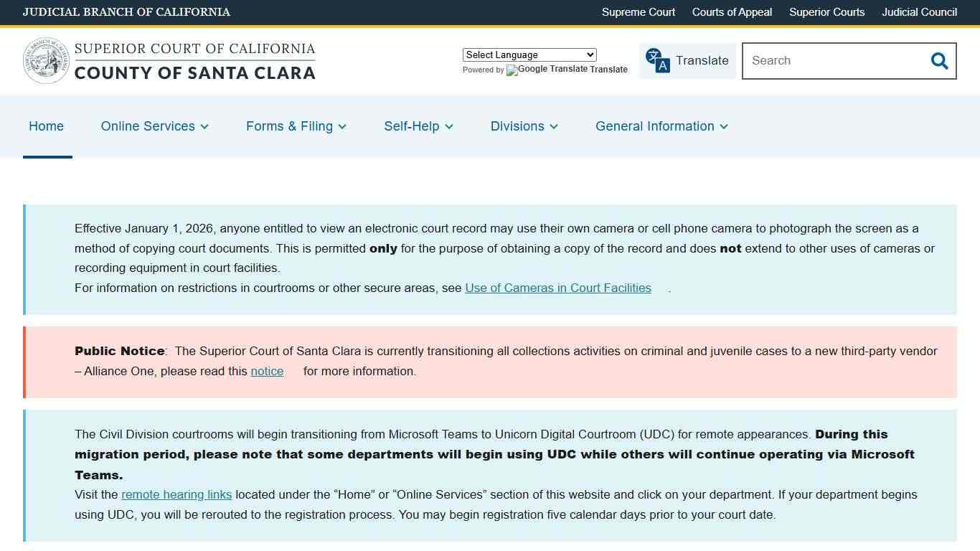Expand the Forms & Filing menu
This screenshot has height=551, width=980.
coord(296,126)
